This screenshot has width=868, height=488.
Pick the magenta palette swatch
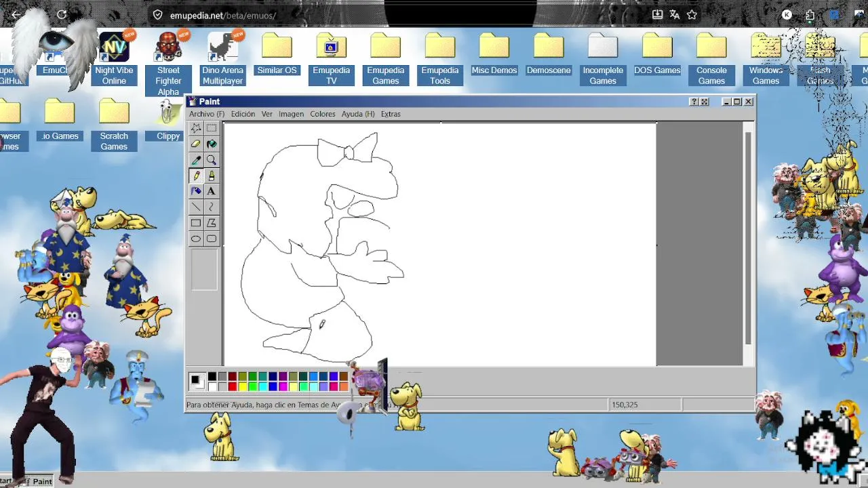tap(283, 386)
